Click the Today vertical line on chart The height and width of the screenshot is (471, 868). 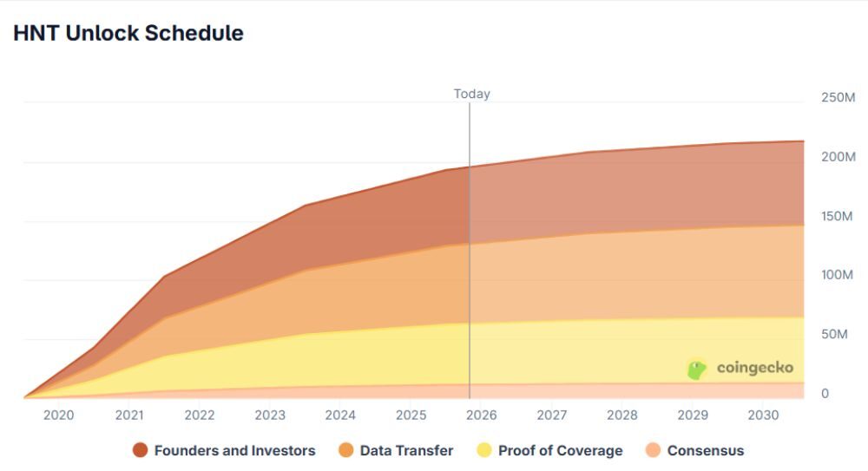(470, 260)
